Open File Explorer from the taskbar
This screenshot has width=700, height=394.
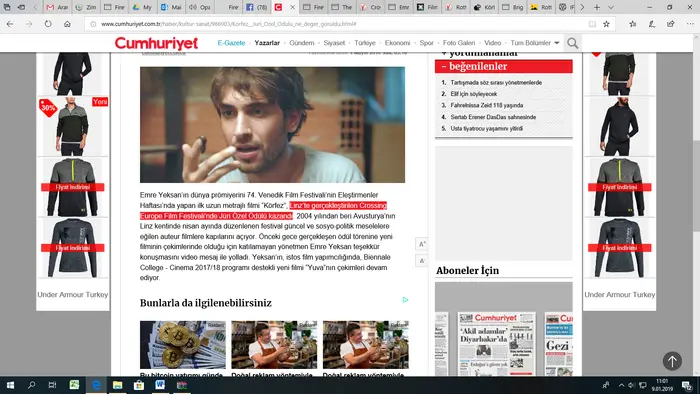117,385
